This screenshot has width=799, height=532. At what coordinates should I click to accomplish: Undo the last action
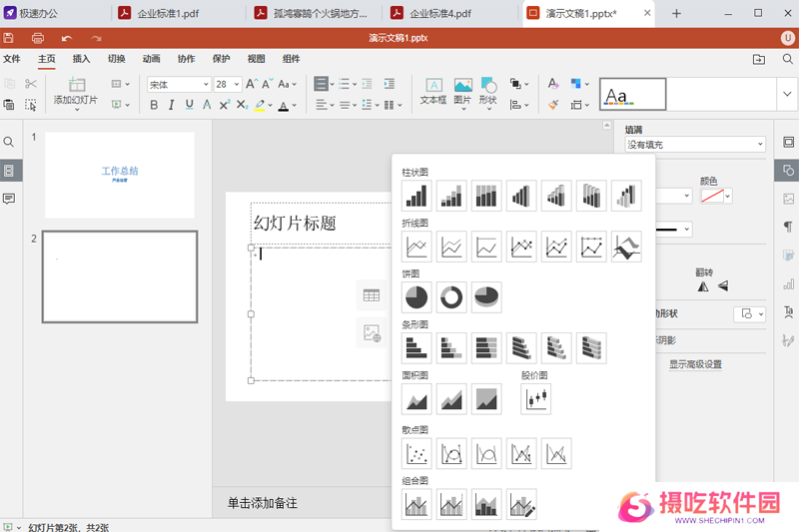click(x=67, y=38)
